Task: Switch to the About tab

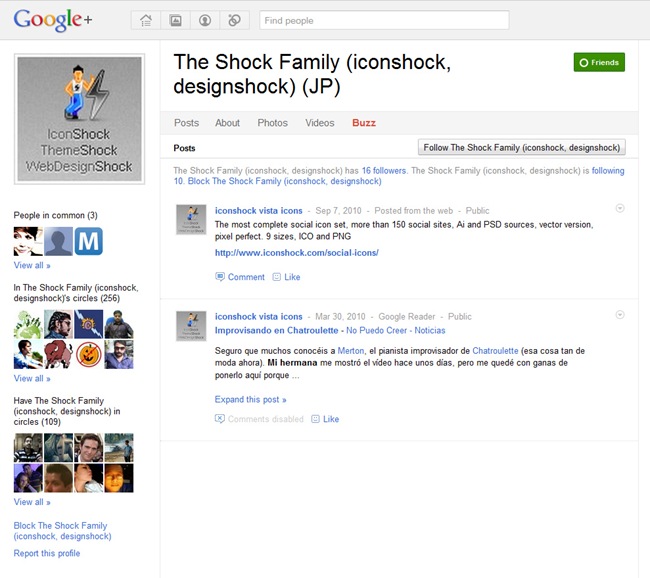Action: [x=227, y=123]
